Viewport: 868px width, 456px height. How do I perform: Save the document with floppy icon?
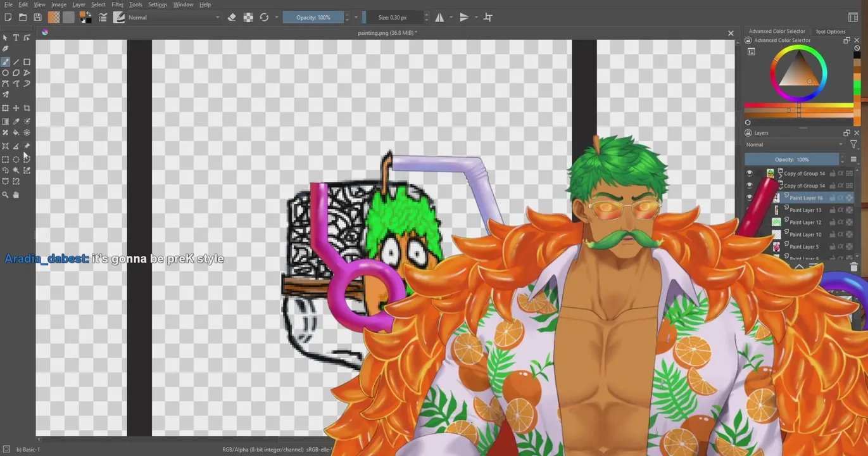click(37, 18)
